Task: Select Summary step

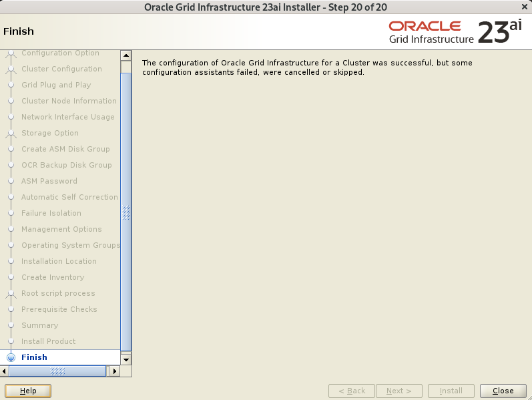Action: [x=39, y=325]
